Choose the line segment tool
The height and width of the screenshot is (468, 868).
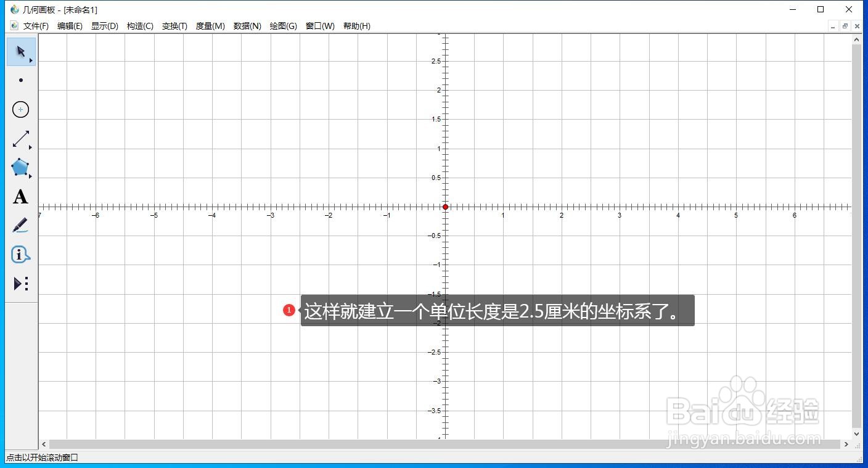tap(20, 138)
